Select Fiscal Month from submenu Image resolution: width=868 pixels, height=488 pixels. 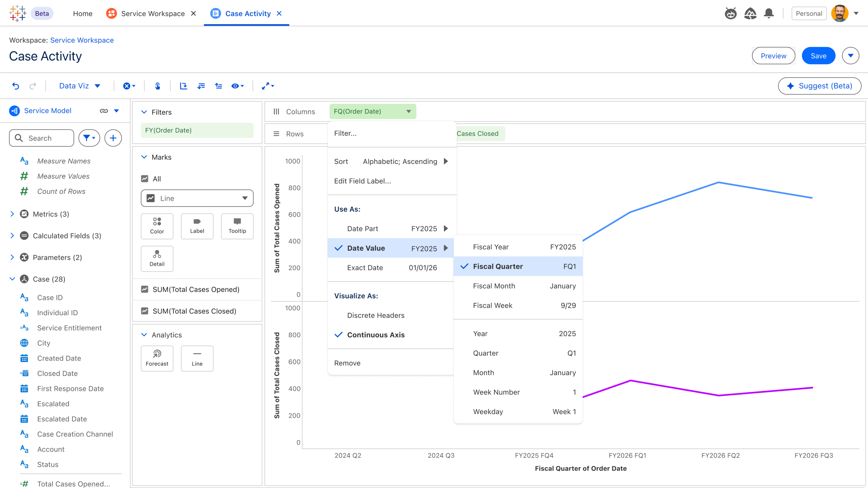point(494,286)
